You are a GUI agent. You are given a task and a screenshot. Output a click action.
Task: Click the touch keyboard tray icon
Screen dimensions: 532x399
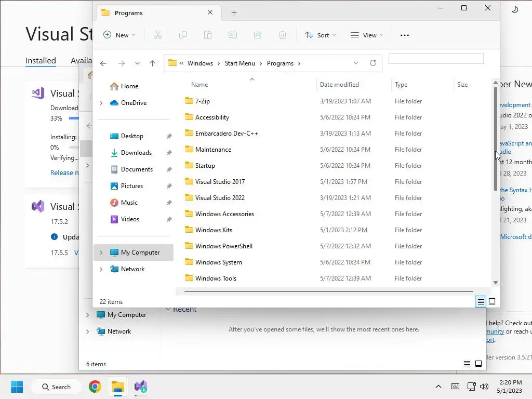click(455, 387)
